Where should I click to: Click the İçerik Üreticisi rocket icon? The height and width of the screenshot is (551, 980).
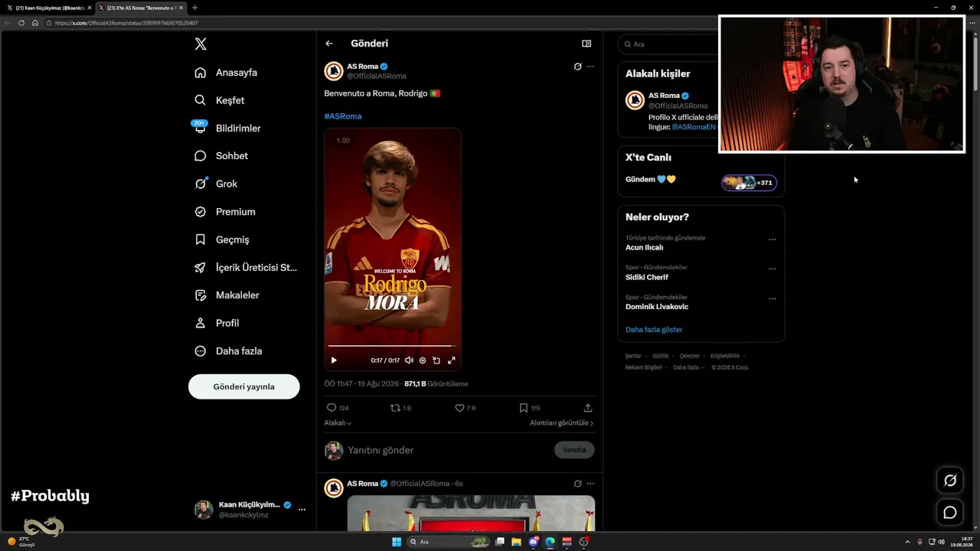tap(201, 268)
